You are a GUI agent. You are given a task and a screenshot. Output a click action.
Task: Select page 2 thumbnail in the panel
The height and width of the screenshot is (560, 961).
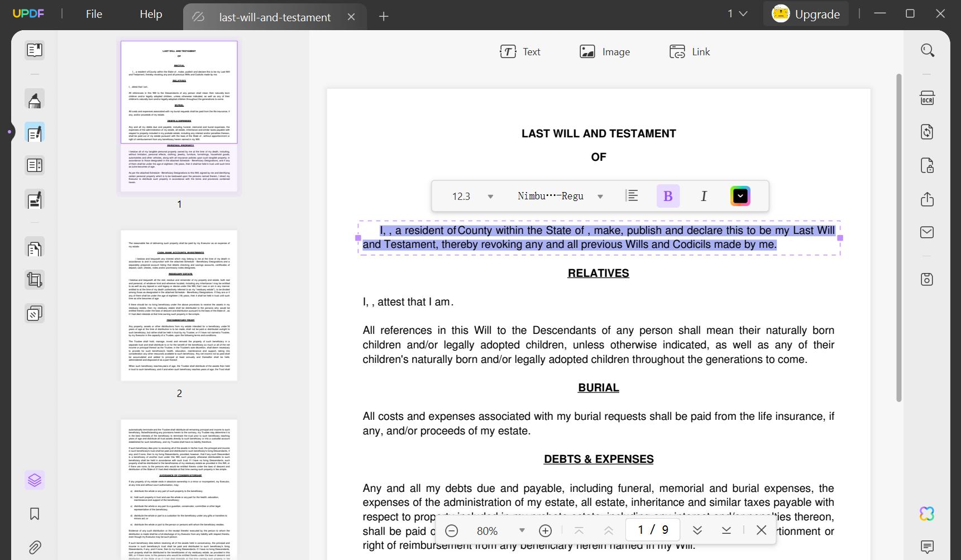(178, 304)
